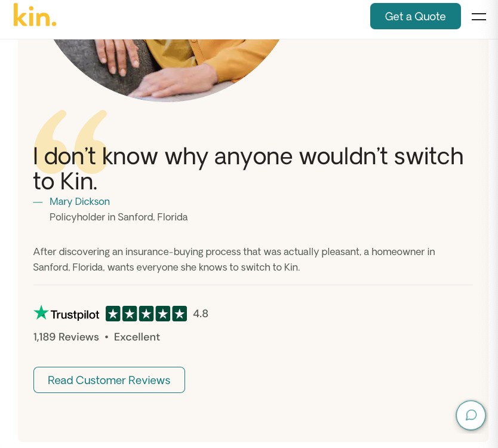Viewport: 498px width, 448px height.
Task: Click Read Customer Reviews
Action: (x=109, y=380)
